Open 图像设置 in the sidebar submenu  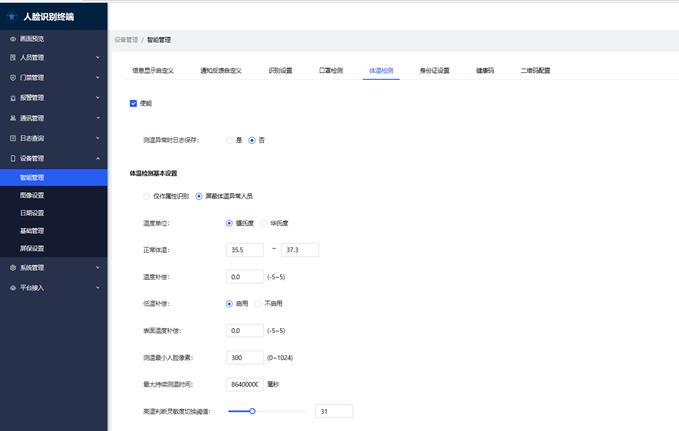pyautogui.click(x=32, y=195)
